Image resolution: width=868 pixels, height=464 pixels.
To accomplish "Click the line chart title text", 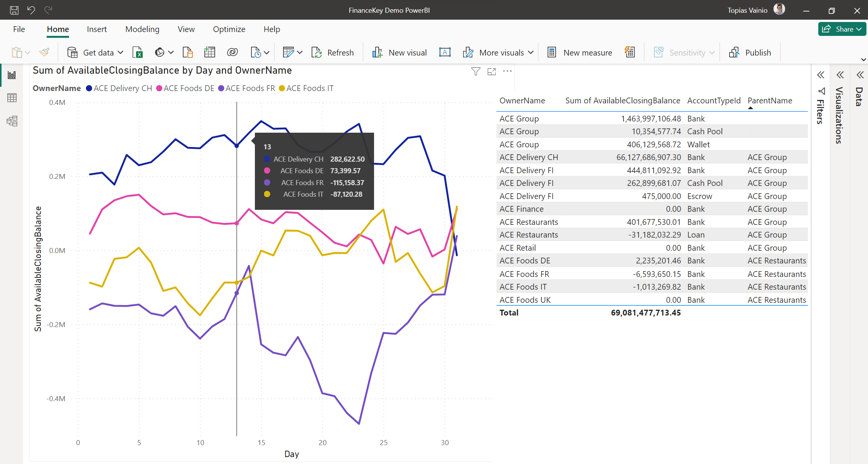I will [x=162, y=71].
